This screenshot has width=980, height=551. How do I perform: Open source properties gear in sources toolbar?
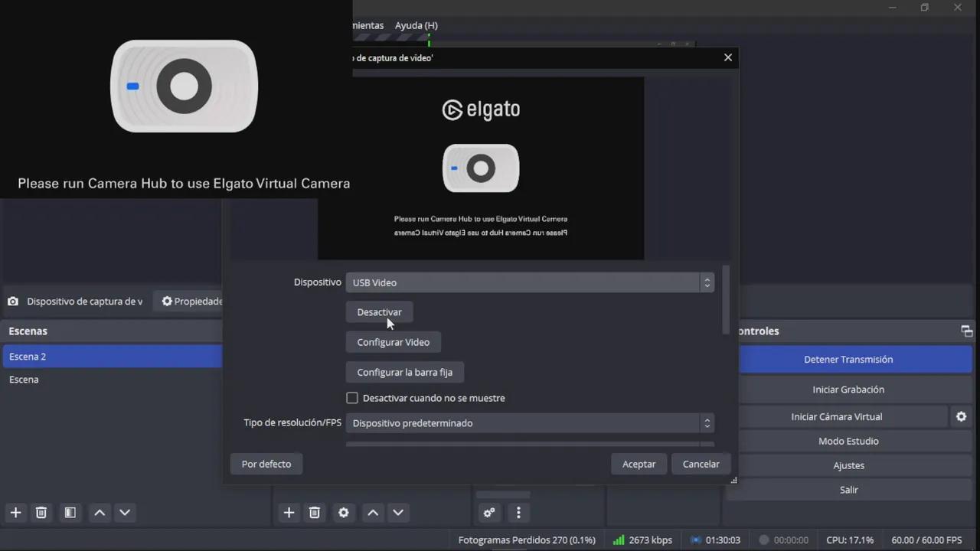coord(344,513)
